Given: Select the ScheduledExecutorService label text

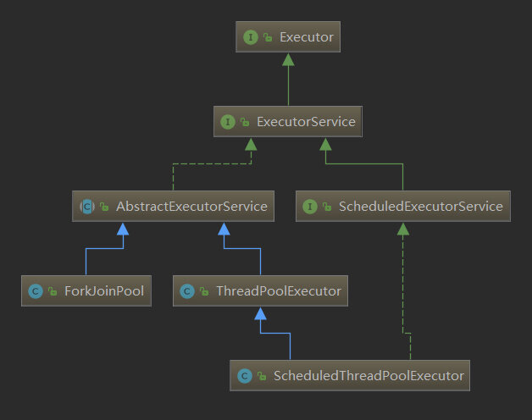Looking at the screenshot, I should [x=420, y=206].
